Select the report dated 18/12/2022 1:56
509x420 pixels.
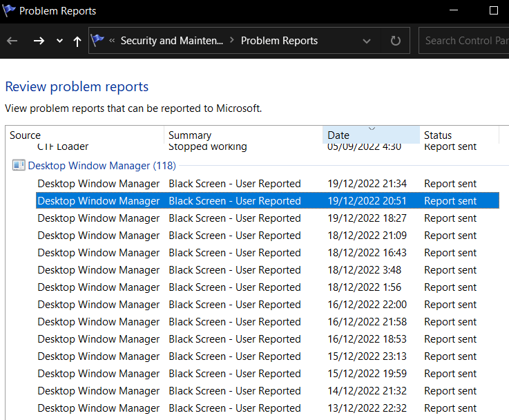[267, 287]
